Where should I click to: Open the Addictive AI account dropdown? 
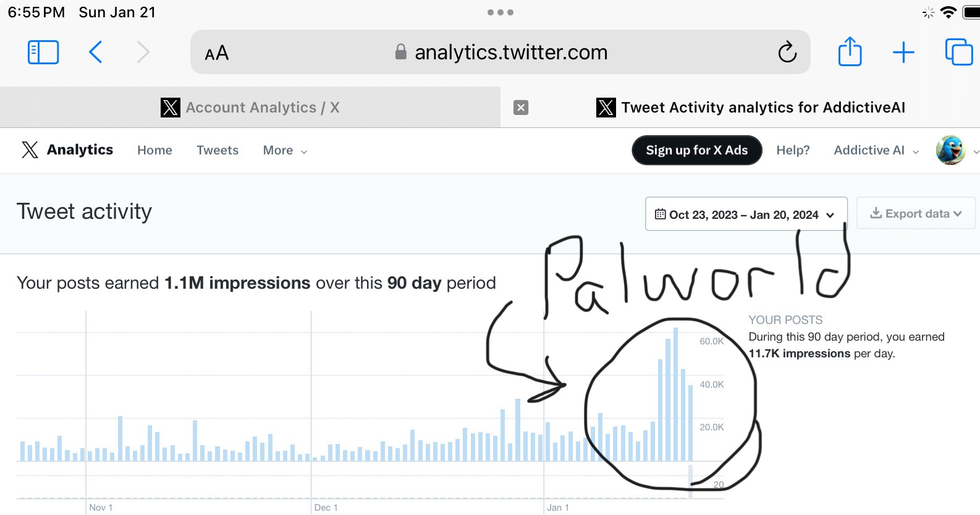tap(876, 150)
